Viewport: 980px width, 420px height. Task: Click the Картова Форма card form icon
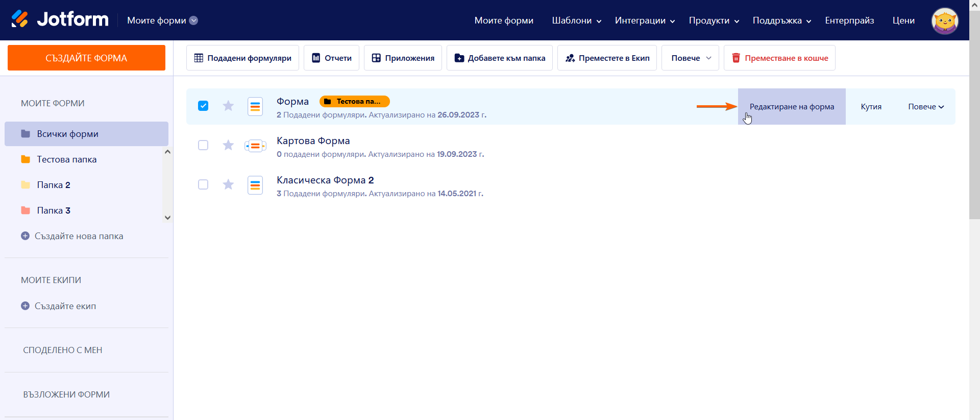tap(255, 146)
